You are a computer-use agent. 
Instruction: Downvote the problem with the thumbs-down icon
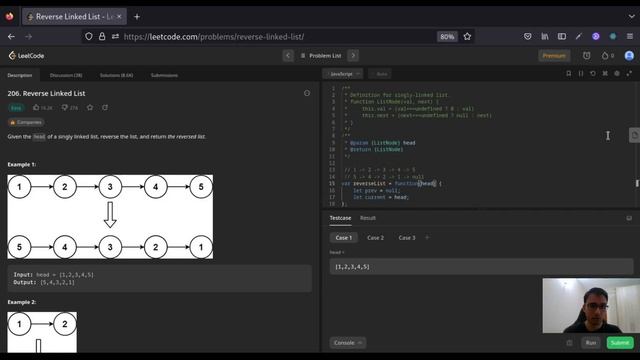64,108
